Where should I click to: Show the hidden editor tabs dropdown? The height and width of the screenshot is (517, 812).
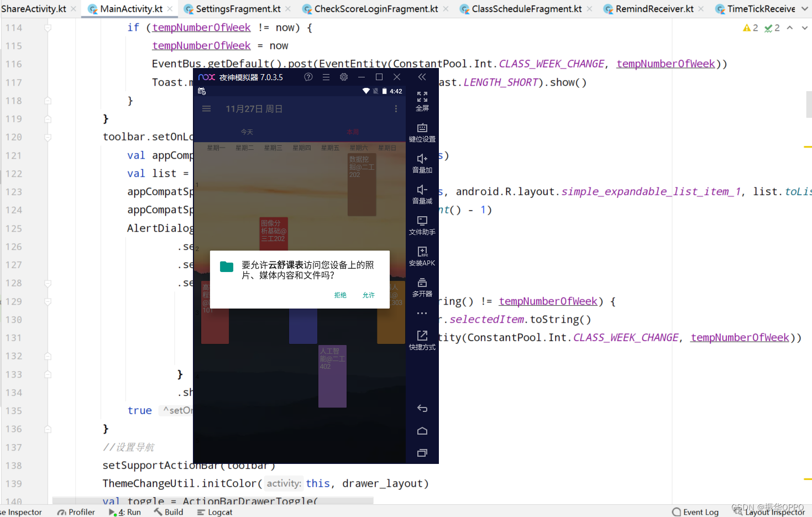[805, 9]
